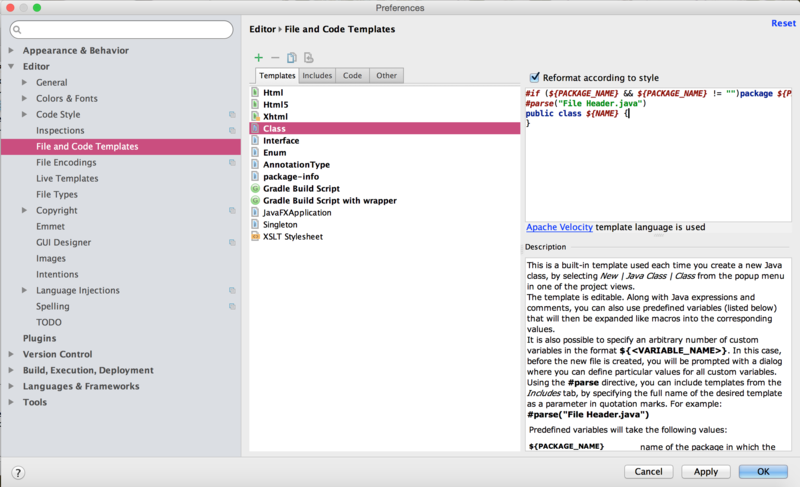Click the preferences search field
This screenshot has width=800, height=487.
pyautogui.click(x=121, y=30)
